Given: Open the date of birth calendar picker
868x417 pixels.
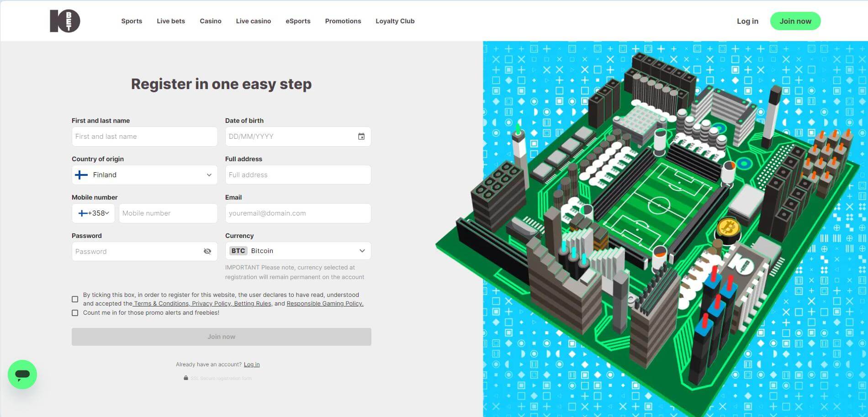Looking at the screenshot, I should coord(361,137).
